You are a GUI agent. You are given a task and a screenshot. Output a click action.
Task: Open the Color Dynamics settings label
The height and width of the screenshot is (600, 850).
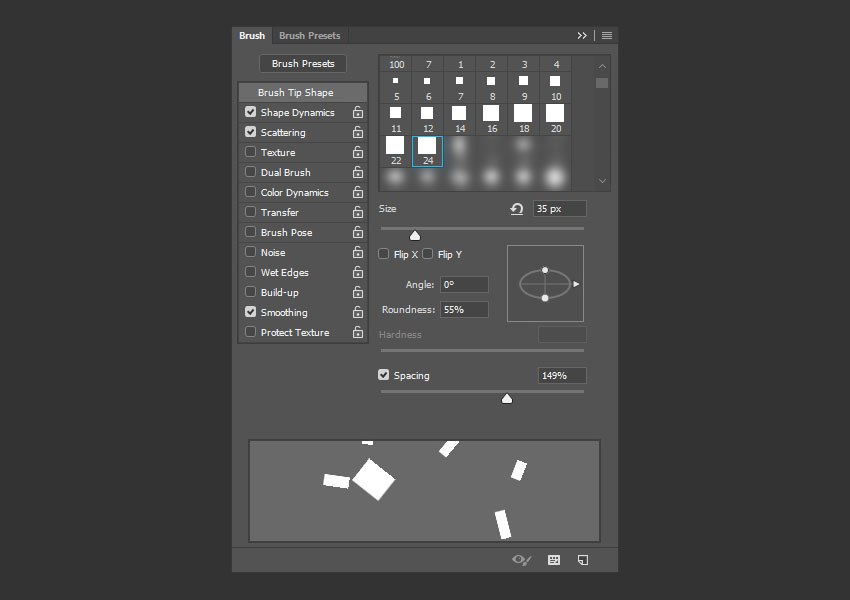point(294,192)
